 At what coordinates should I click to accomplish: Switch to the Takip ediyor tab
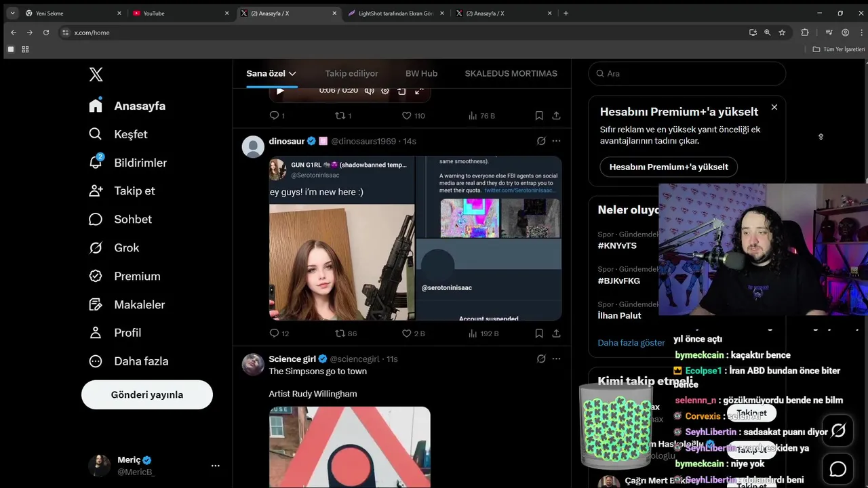pos(351,73)
